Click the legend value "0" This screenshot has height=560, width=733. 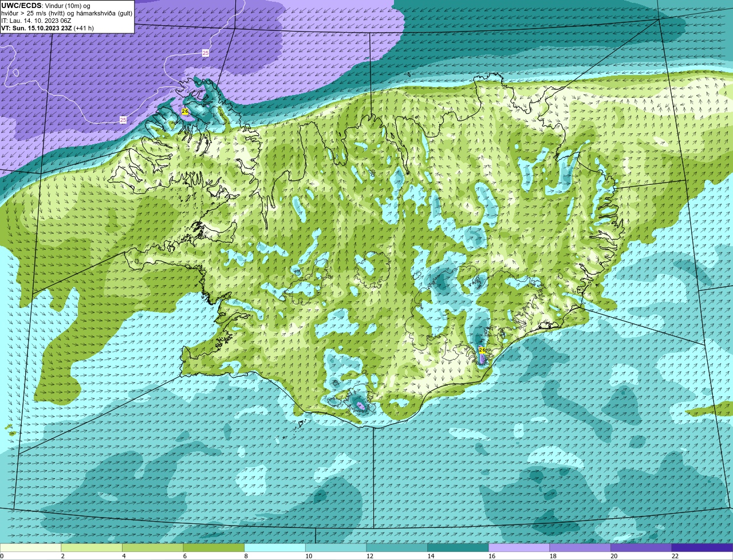(2, 556)
